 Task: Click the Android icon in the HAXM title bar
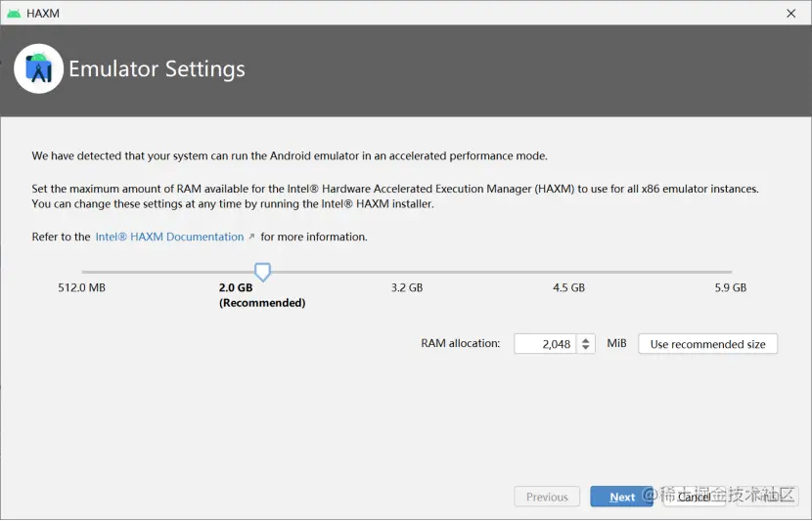(x=14, y=13)
